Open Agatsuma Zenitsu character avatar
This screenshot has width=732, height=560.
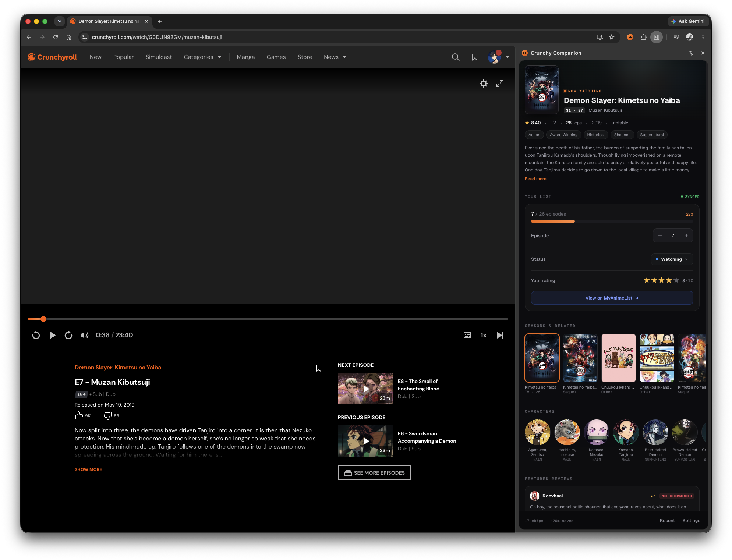pos(537,432)
